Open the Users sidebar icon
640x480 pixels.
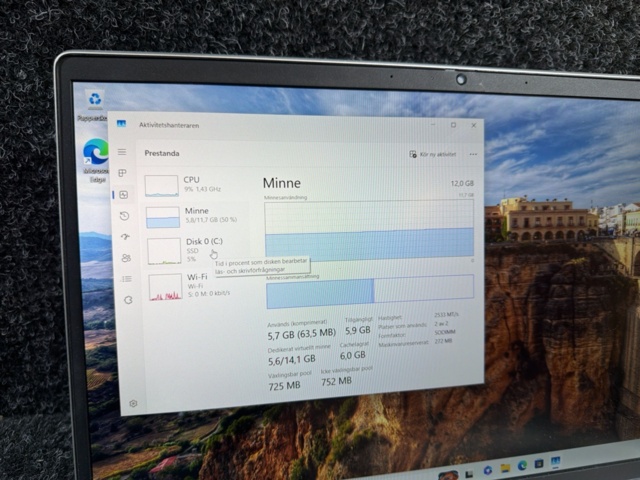(126, 258)
